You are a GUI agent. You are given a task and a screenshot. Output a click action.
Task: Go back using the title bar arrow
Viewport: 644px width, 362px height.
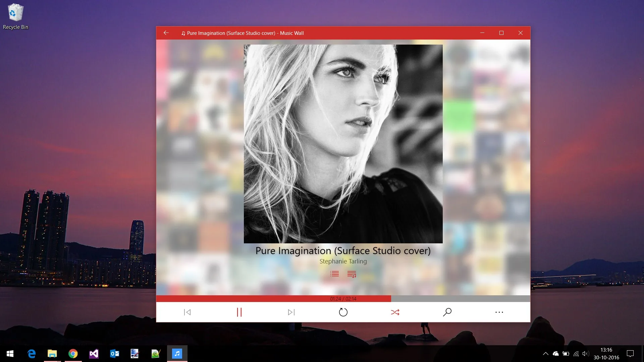coord(166,33)
